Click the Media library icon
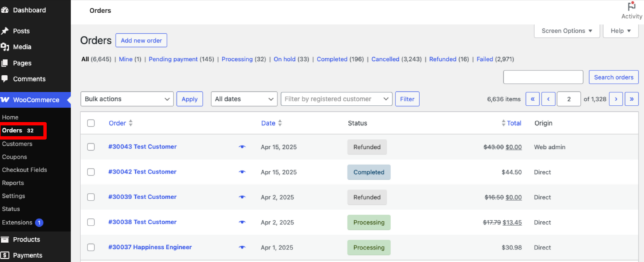Image resolution: width=644 pixels, height=262 pixels. (x=5, y=47)
